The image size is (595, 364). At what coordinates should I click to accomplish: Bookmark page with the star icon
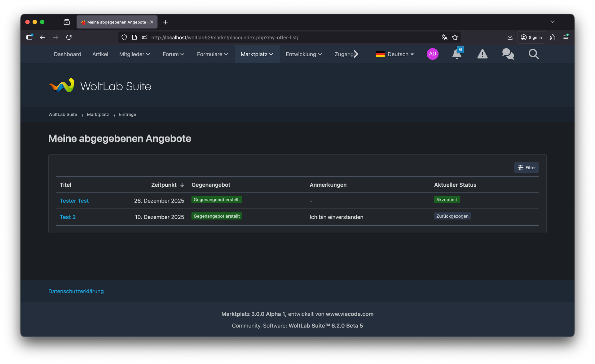coord(455,37)
